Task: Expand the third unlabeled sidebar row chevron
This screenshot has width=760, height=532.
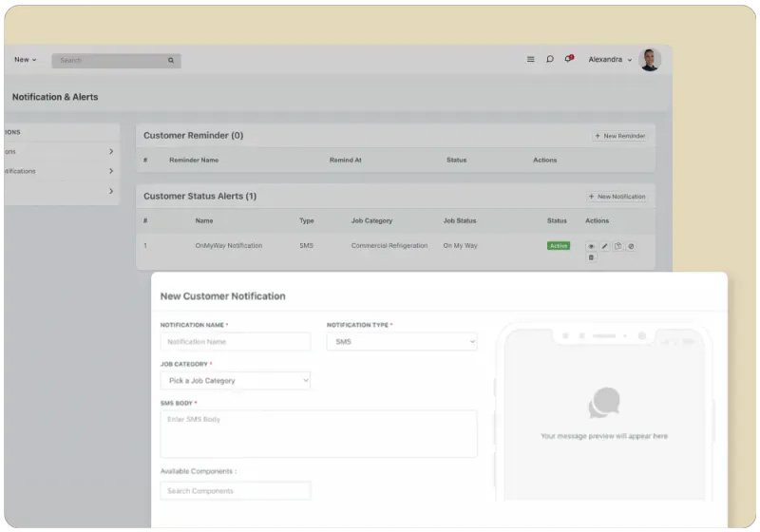Action: pos(111,191)
